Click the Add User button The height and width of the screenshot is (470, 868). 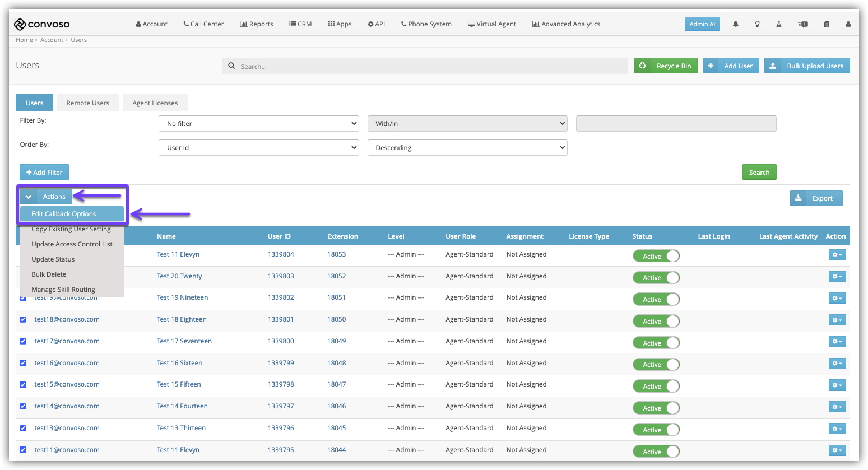731,66
